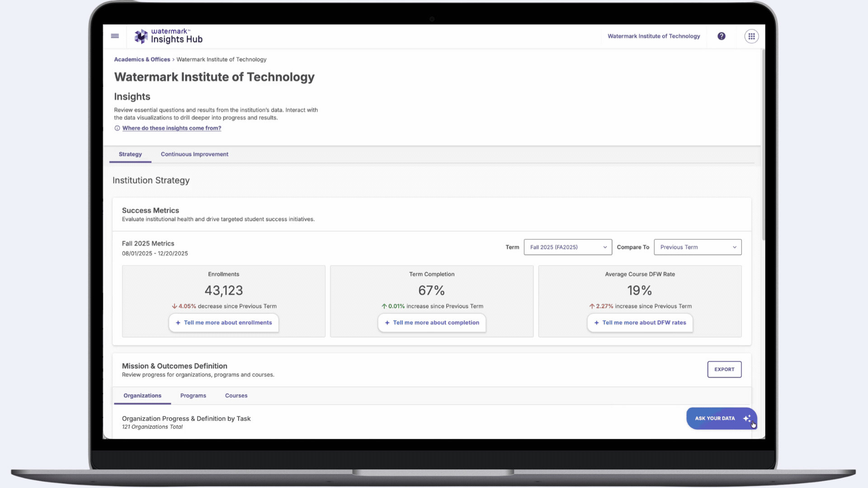Click the Export button
The height and width of the screenshot is (488, 868).
coord(724,369)
